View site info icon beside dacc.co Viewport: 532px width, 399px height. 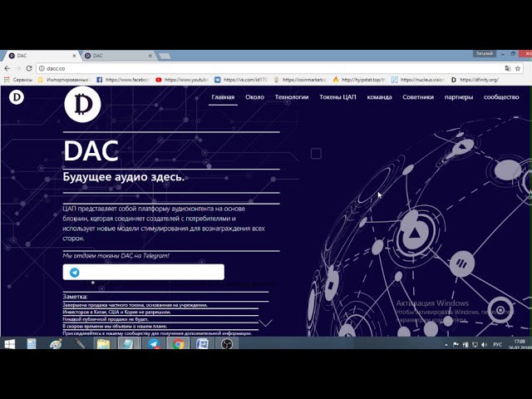42,68
